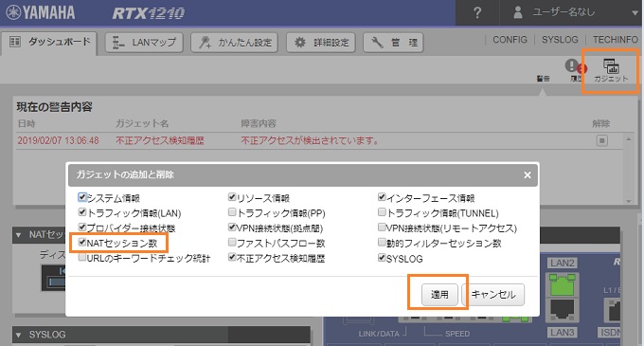Uncheck the NATセッション数 checkbox
Screen dimensions: 644x346
(82, 242)
